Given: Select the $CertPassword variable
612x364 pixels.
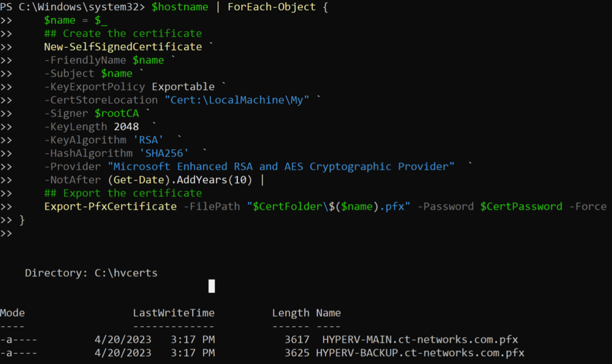Looking at the screenshot, I should [521, 206].
